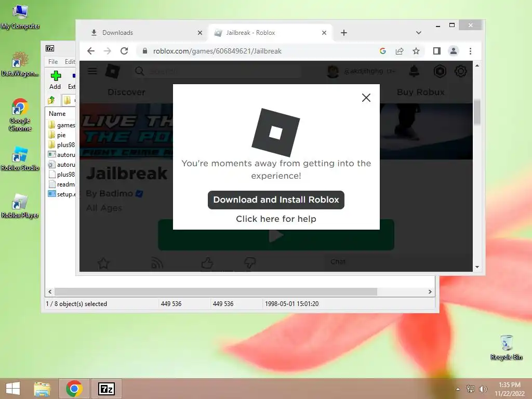Screen dimensions: 532x399
Task: Open the Buy Robux nav item
Action: pyautogui.click(x=421, y=92)
